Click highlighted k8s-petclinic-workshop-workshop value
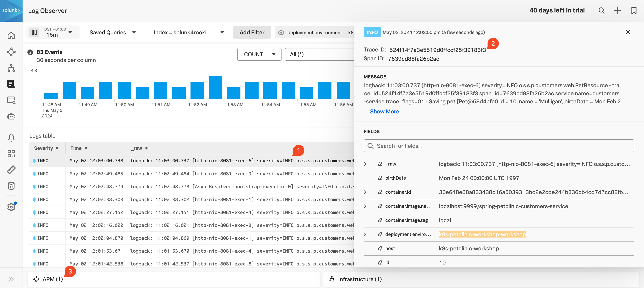This screenshot has width=644, height=288. pos(482,234)
